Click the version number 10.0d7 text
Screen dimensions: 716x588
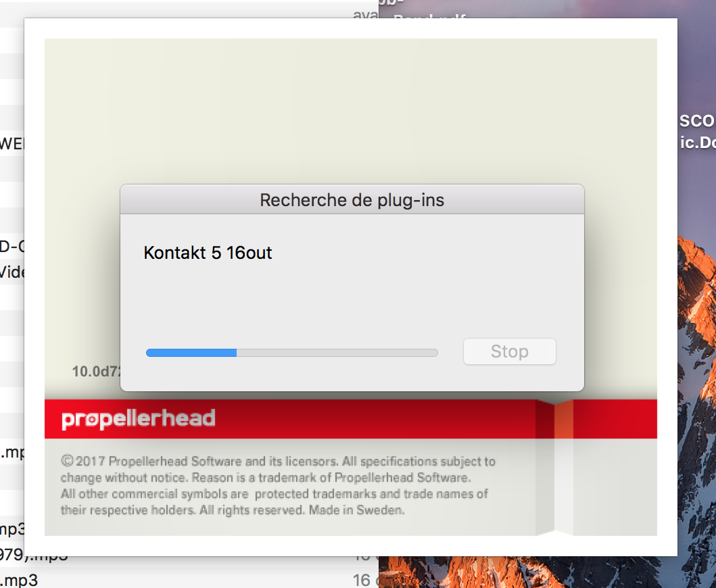(x=97, y=371)
